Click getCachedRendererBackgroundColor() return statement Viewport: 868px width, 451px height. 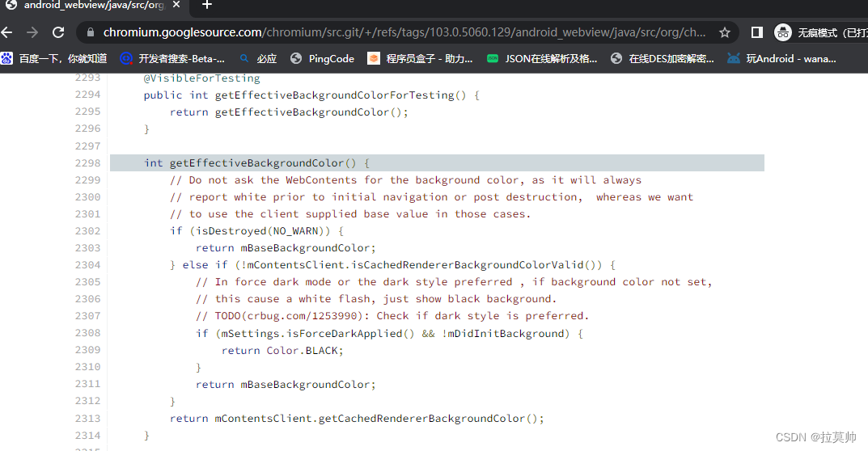[x=357, y=419]
